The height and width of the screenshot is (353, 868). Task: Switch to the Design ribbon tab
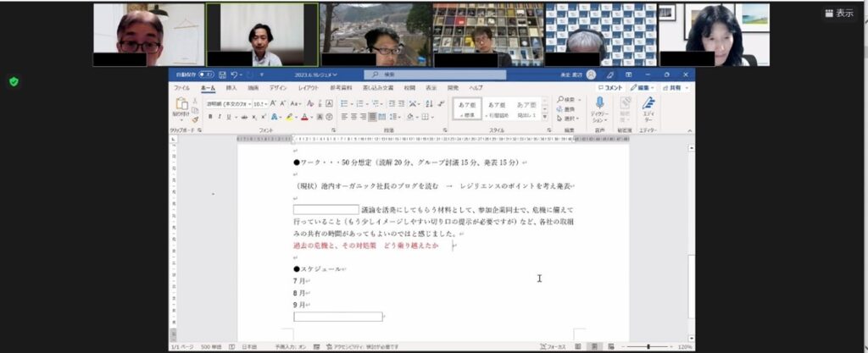pyautogui.click(x=278, y=88)
